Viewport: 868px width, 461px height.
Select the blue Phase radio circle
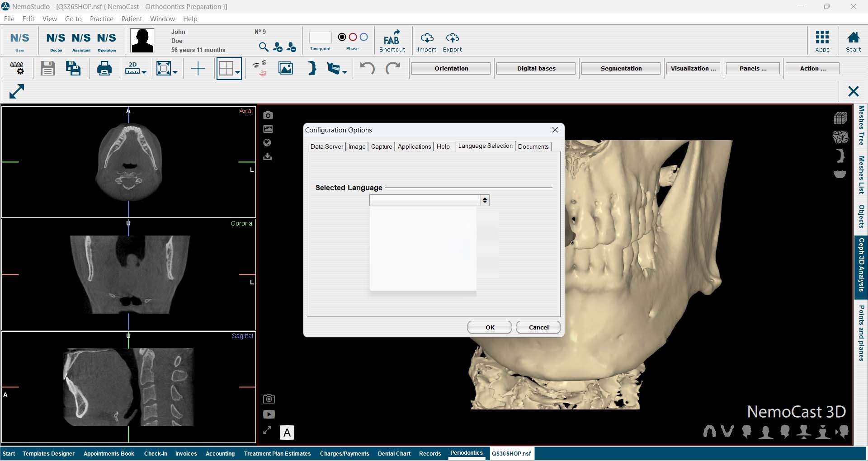coord(364,37)
